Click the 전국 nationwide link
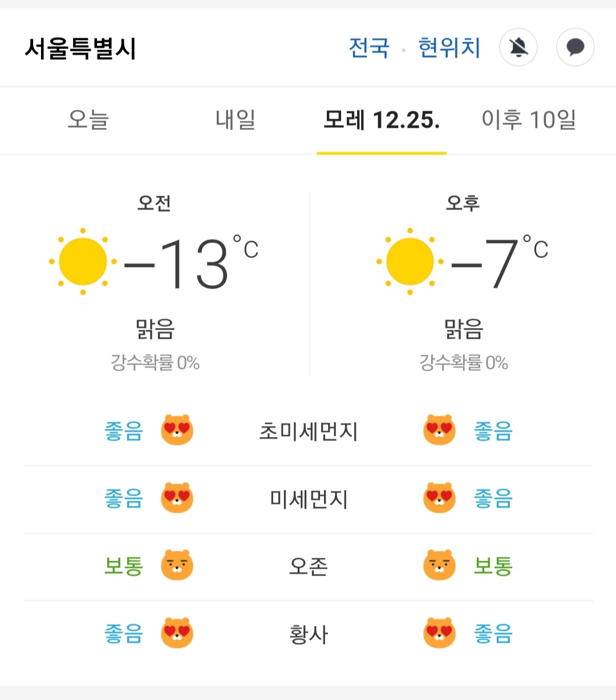616x700 pixels. point(369,48)
